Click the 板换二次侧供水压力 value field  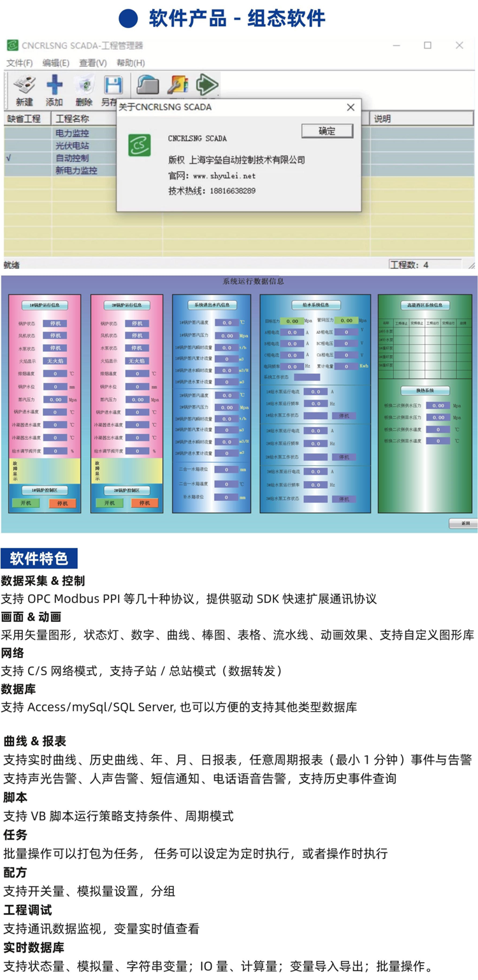[438, 405]
